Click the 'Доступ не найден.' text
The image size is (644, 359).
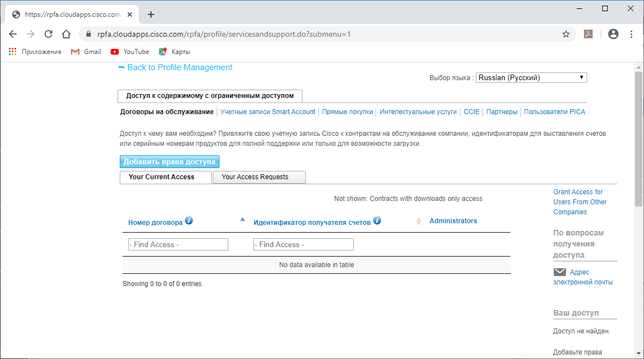582,331
